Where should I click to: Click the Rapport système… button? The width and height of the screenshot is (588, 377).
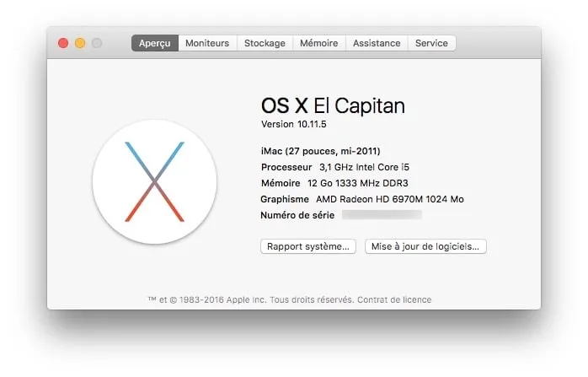308,246
